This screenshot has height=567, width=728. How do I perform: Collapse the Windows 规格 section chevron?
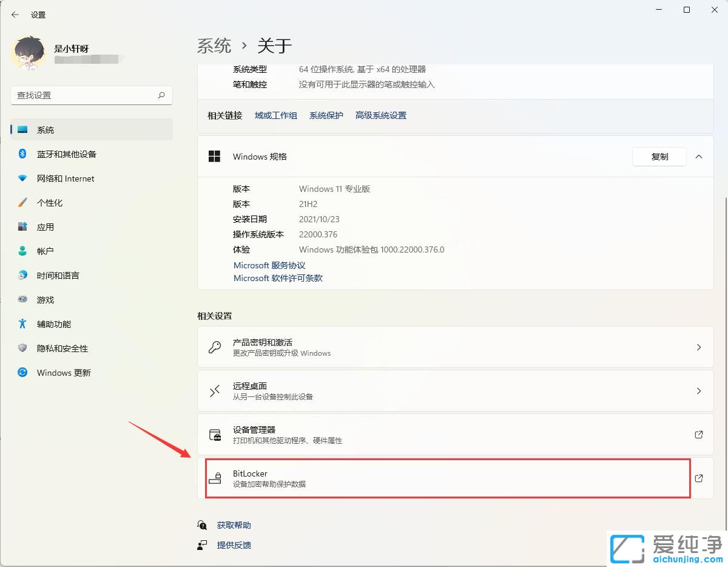coord(698,157)
